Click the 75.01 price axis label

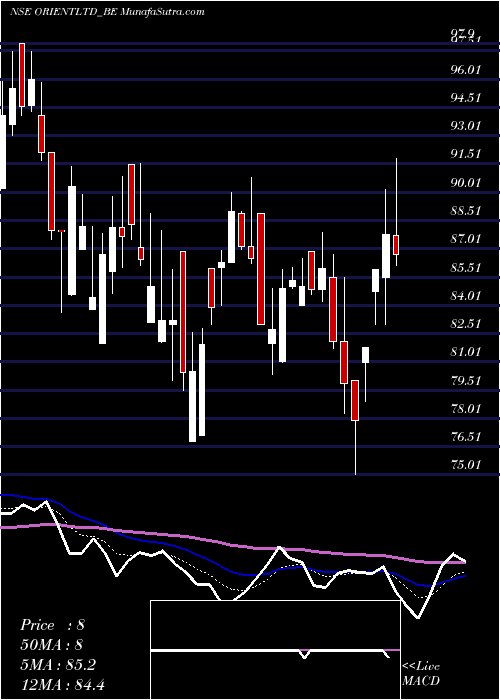pyautogui.click(x=466, y=465)
